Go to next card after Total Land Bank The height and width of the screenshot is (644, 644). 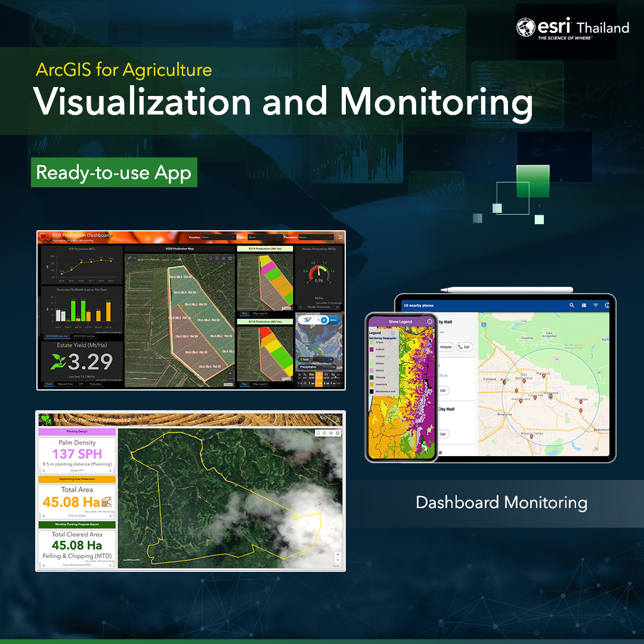110,516
